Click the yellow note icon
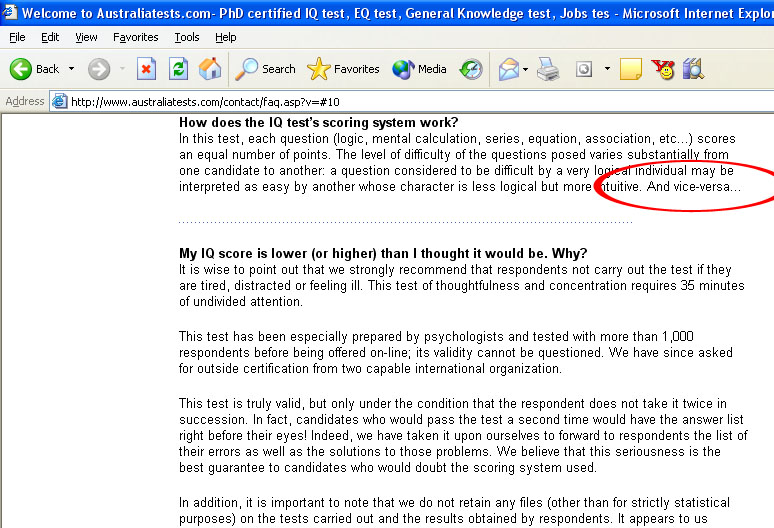The image size is (774, 528). pyautogui.click(x=631, y=69)
